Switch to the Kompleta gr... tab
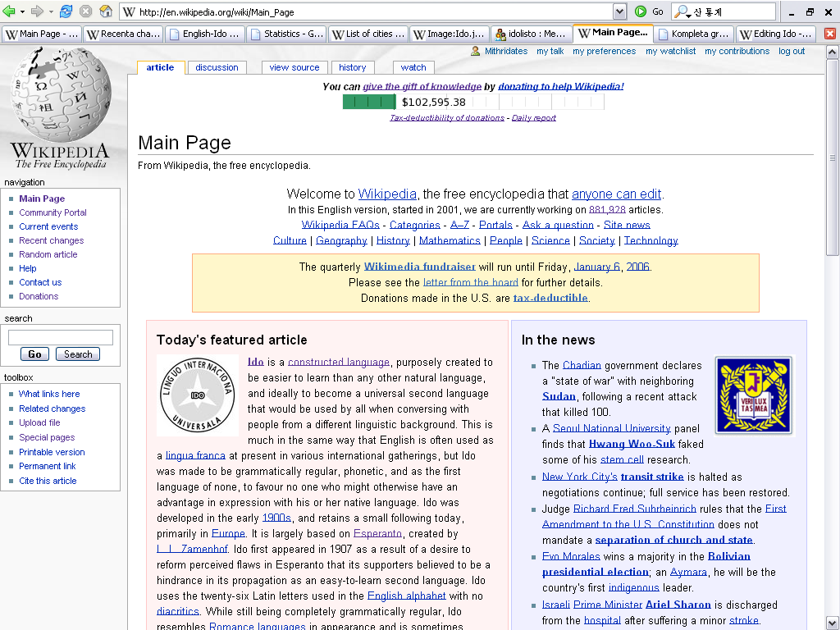Screen dimensions: 840x630 693,34
